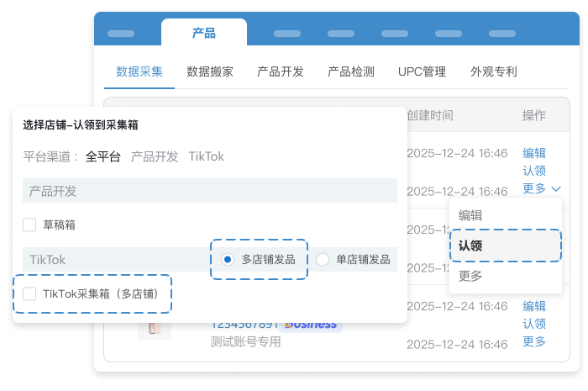Enable the TikTok采集箱（多店铺） checkbox
This screenshot has height=391, width=588.
[x=29, y=293]
